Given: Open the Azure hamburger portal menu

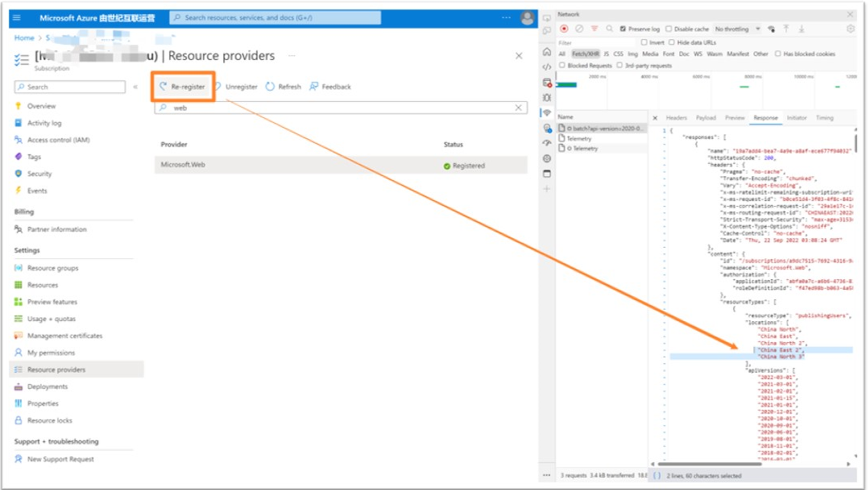Looking at the screenshot, I should point(17,18).
